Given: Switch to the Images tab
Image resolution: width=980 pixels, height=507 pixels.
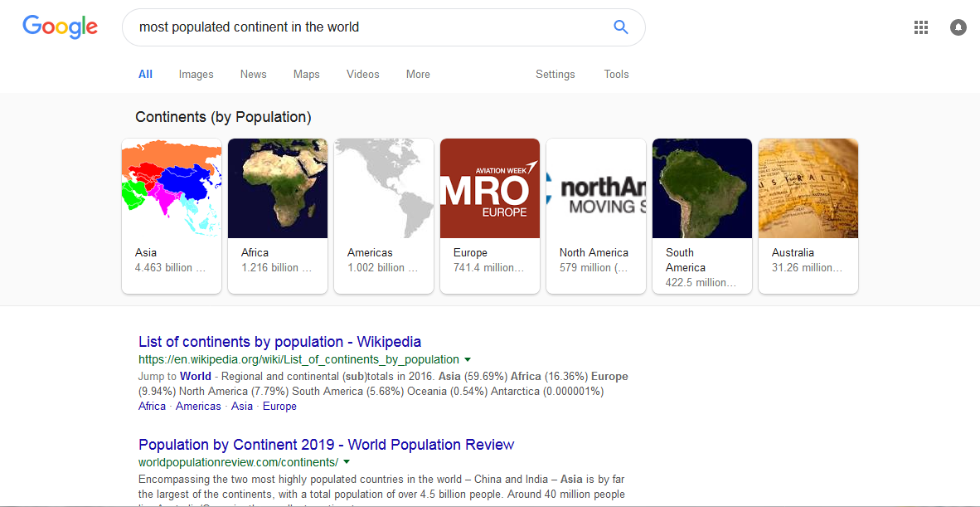Looking at the screenshot, I should [x=196, y=75].
